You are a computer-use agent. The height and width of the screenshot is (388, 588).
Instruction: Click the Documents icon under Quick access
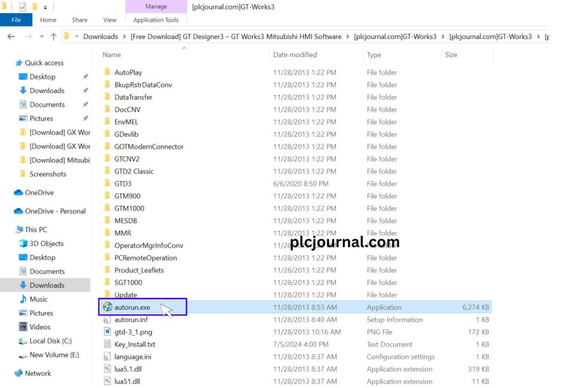(23, 104)
